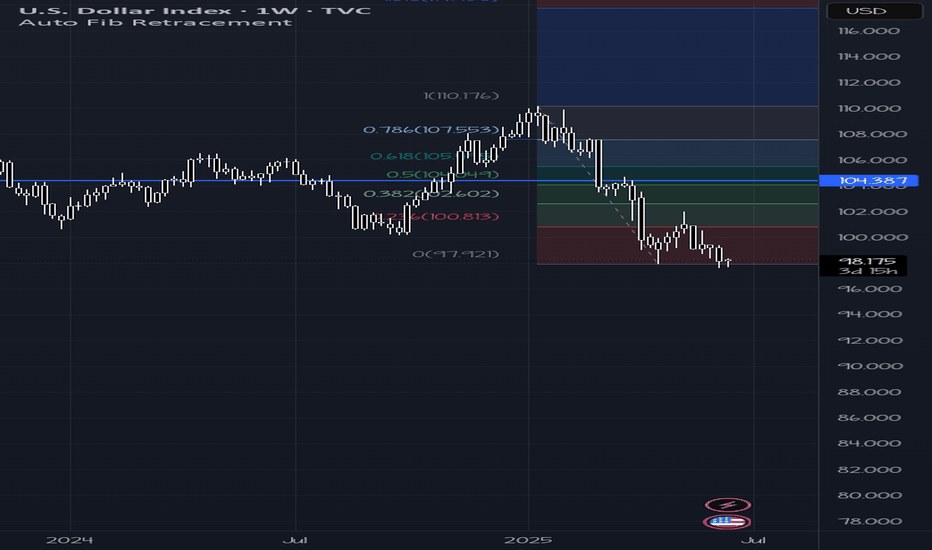The width and height of the screenshot is (932, 550).
Task: Click the 88.000 price axis label
Action: coord(870,392)
